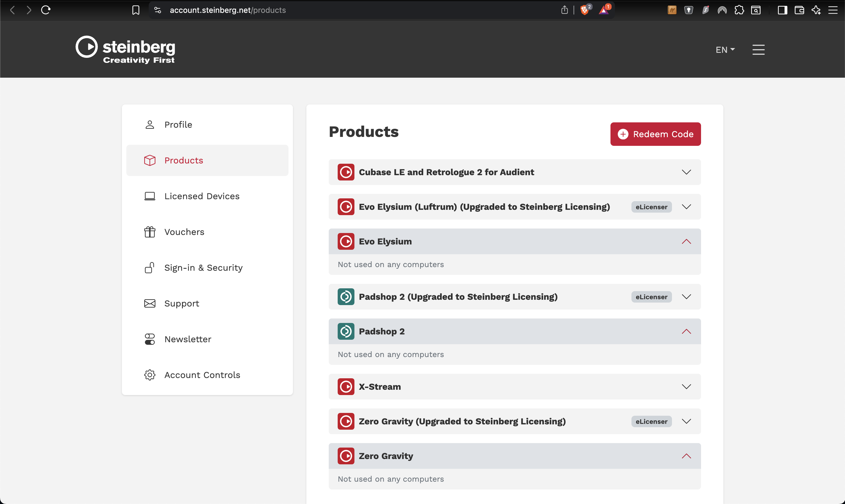
Task: Go to Profile in sidebar
Action: 207,125
